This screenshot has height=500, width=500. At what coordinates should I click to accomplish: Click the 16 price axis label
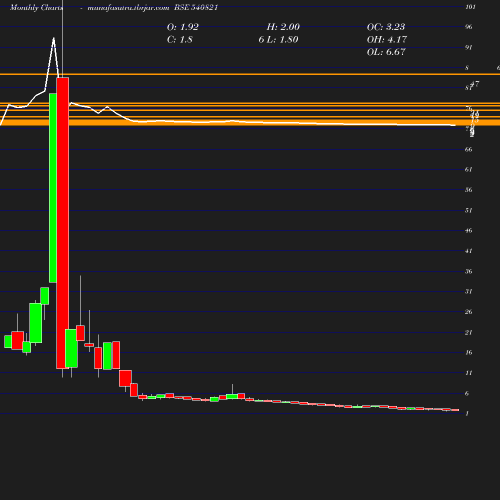[x=469, y=353]
